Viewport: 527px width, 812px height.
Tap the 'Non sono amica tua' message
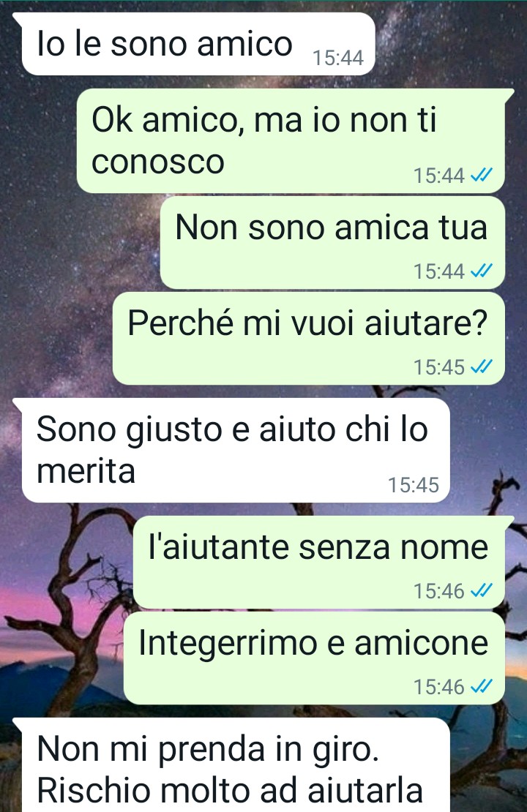tap(333, 242)
